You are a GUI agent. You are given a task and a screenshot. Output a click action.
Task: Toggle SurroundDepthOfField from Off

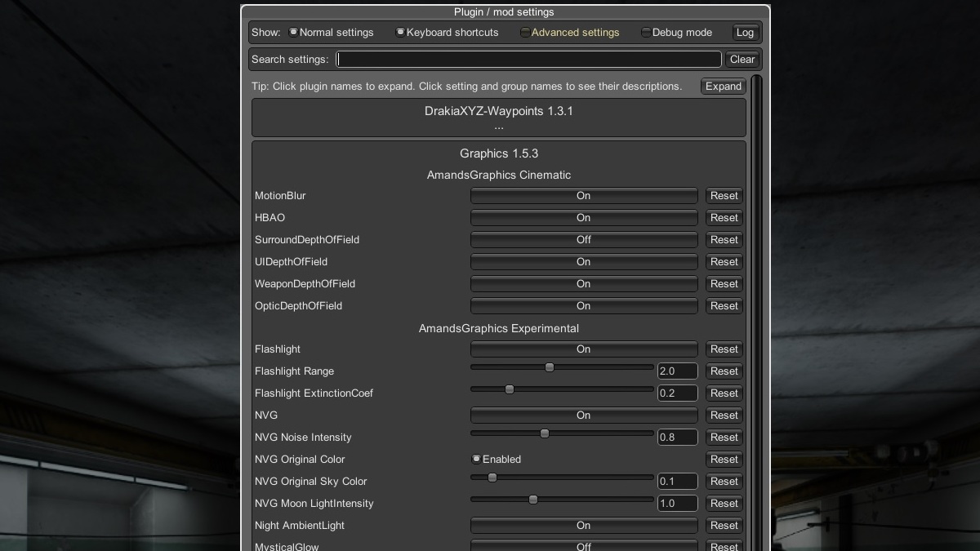point(583,240)
